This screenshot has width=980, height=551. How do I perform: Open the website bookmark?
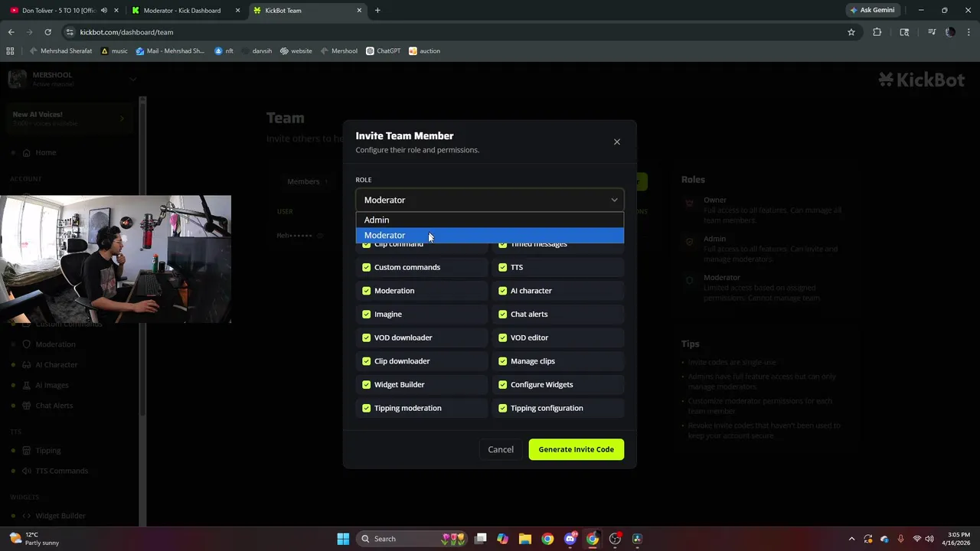pos(296,51)
